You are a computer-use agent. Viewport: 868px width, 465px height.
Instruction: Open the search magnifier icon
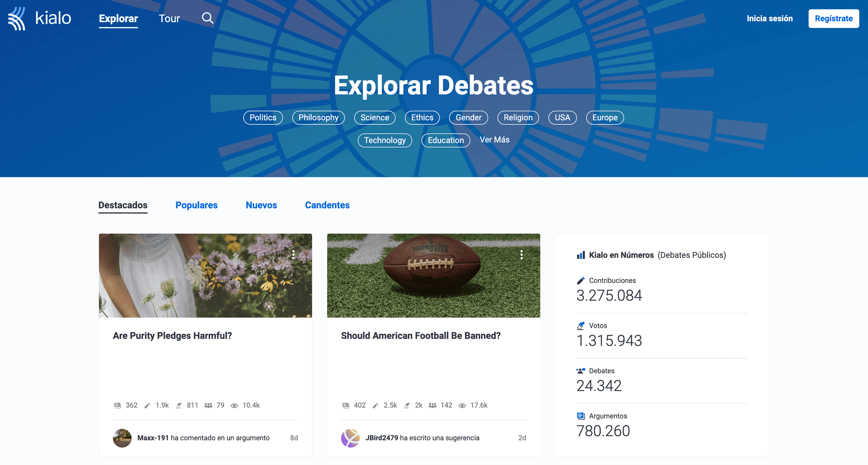coord(207,18)
